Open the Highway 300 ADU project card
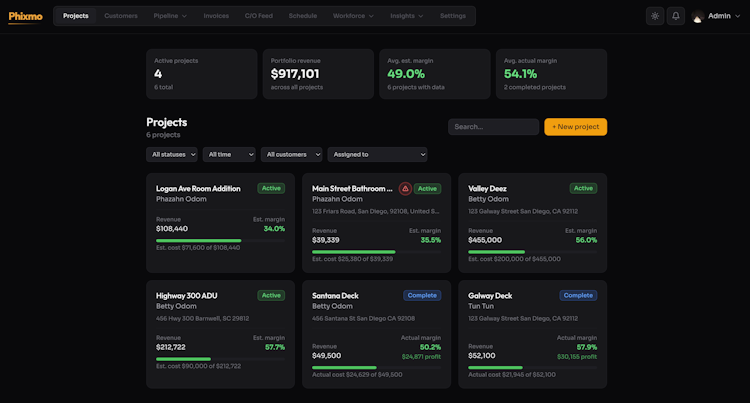 (221, 334)
